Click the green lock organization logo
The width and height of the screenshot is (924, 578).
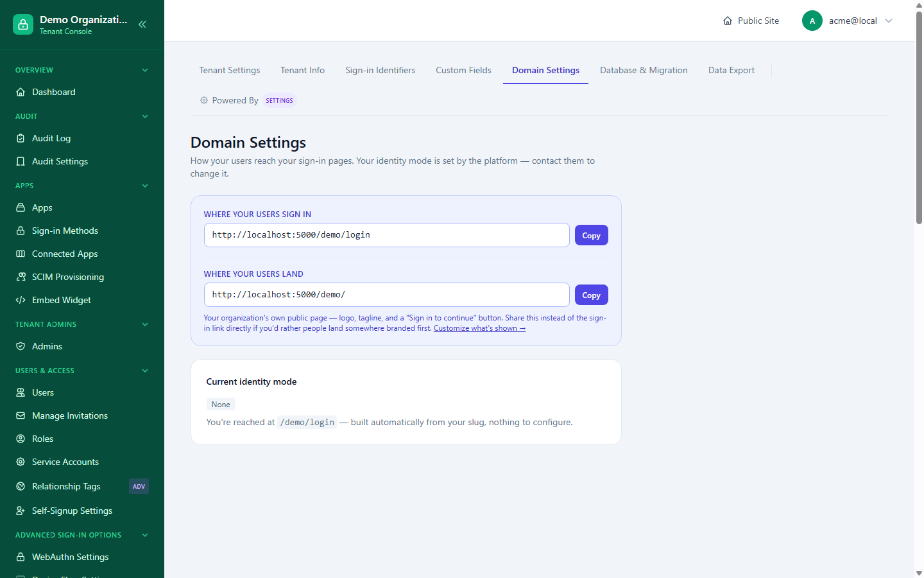[23, 24]
